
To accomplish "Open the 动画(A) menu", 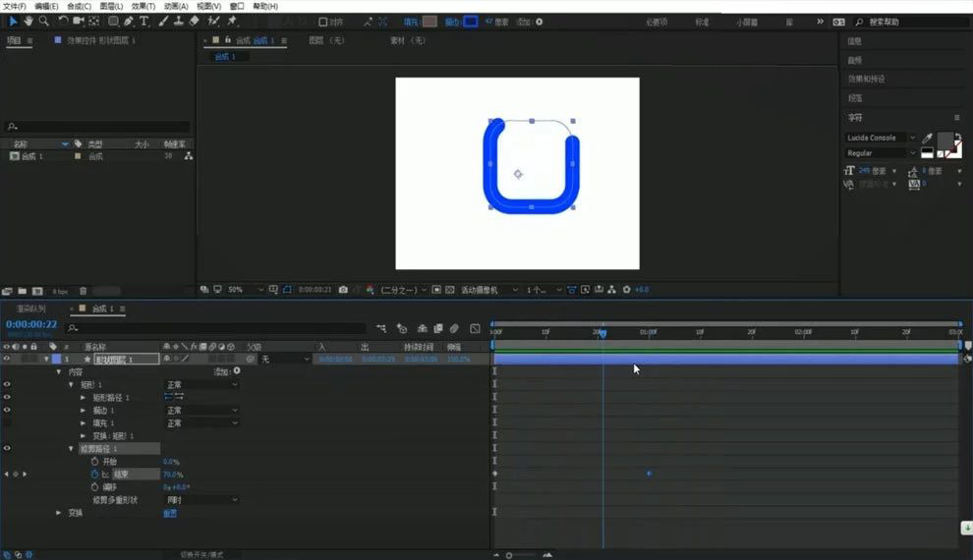I will 176,6.
